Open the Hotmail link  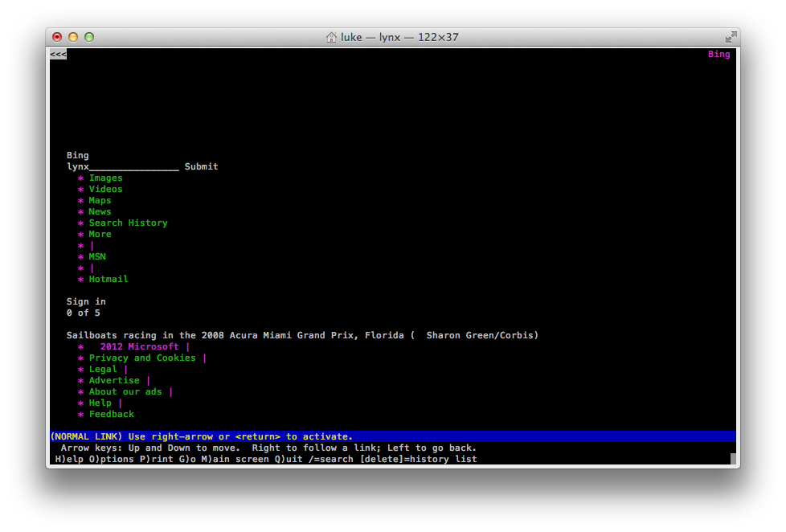(x=108, y=280)
